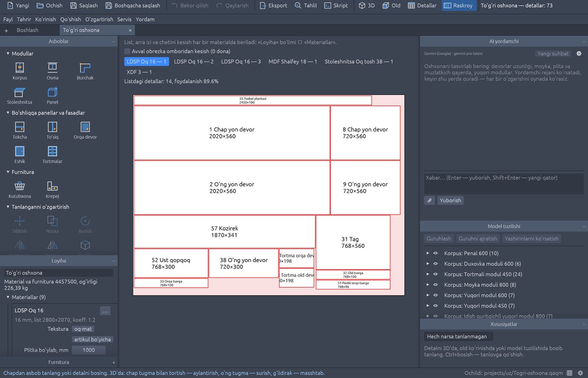Open Detallar parts table
The height and width of the screenshot is (378, 588).
pyautogui.click(x=422, y=5)
